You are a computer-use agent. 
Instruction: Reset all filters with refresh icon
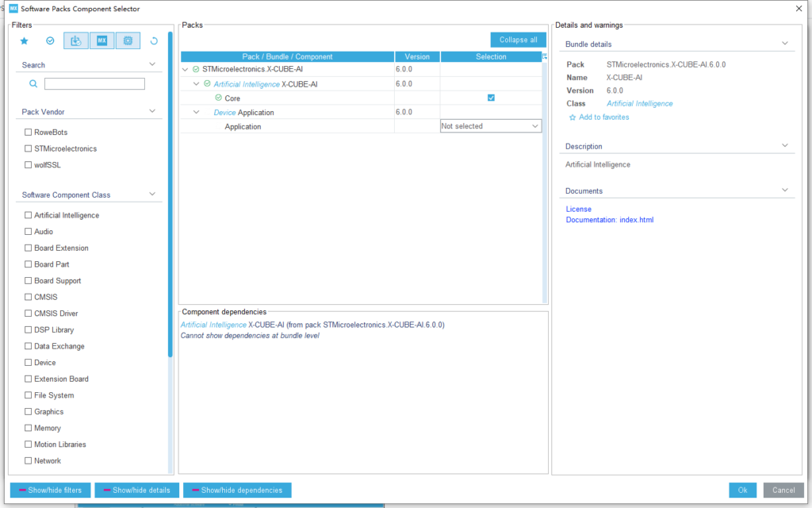[x=154, y=41]
